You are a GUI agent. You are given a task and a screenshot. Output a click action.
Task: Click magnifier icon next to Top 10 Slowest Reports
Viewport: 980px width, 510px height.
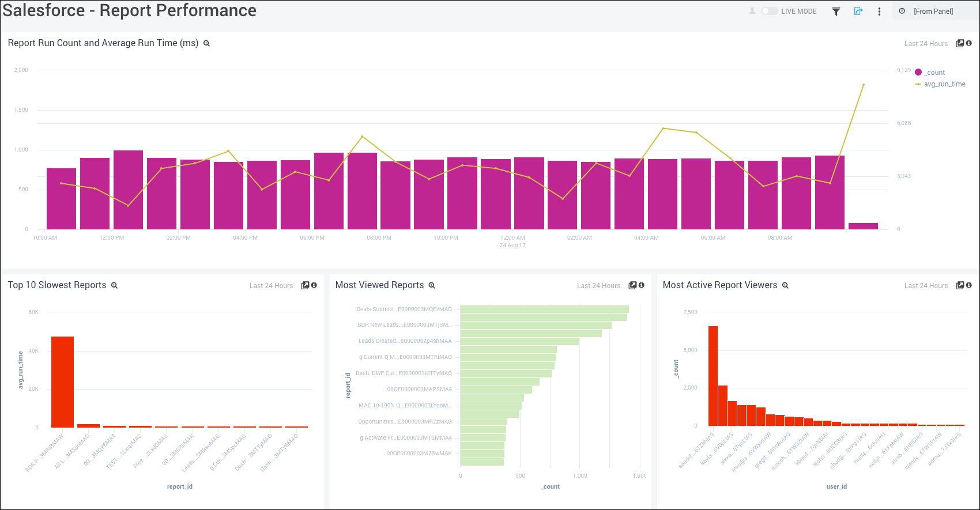114,285
